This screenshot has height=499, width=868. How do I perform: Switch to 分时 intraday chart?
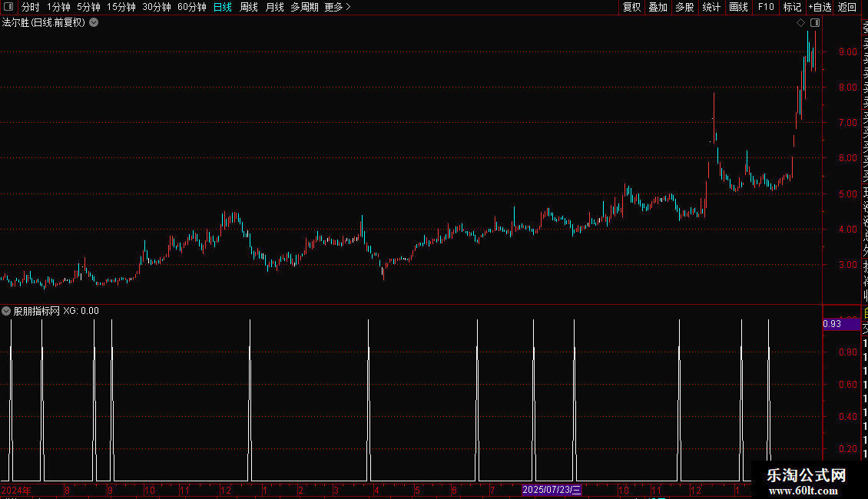click(x=31, y=7)
